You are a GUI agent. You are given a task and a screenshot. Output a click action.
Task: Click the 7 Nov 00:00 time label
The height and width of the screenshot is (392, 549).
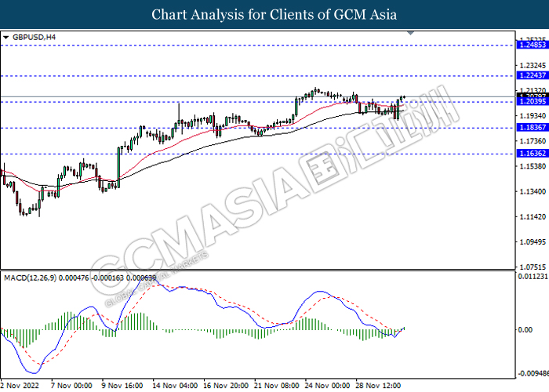tap(71, 386)
